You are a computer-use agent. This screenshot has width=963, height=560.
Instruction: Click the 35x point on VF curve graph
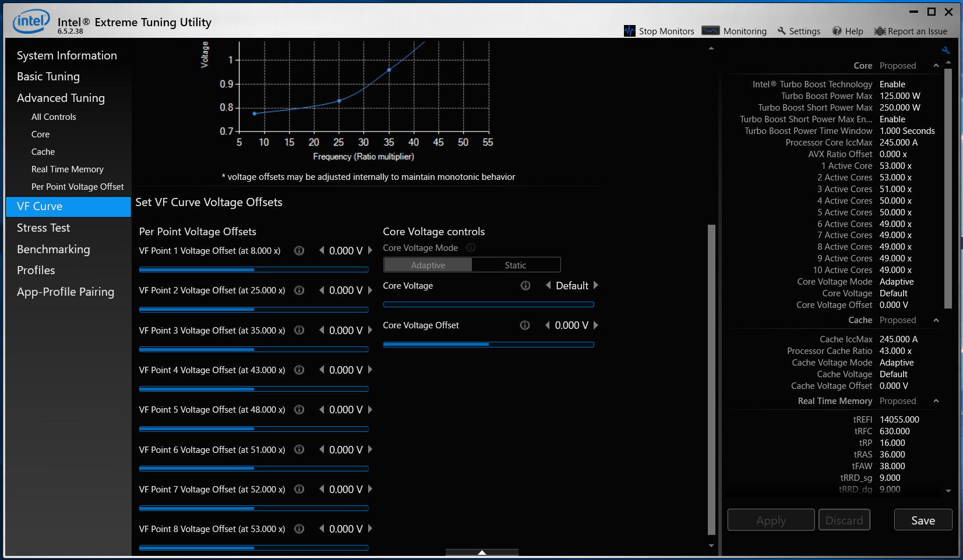click(389, 70)
